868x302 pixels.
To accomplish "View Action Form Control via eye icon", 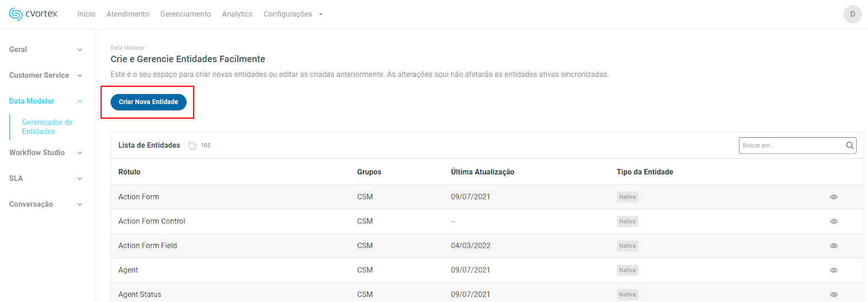I will (834, 222).
